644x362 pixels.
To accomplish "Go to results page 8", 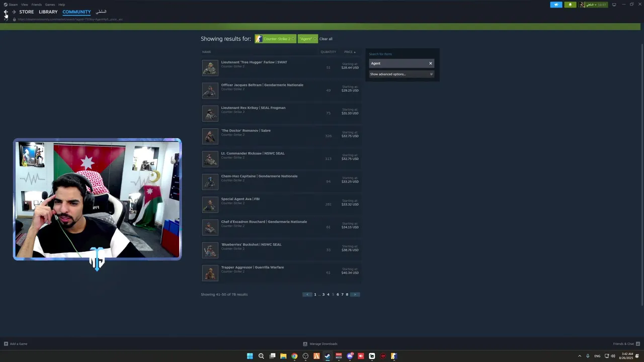I will (347, 295).
